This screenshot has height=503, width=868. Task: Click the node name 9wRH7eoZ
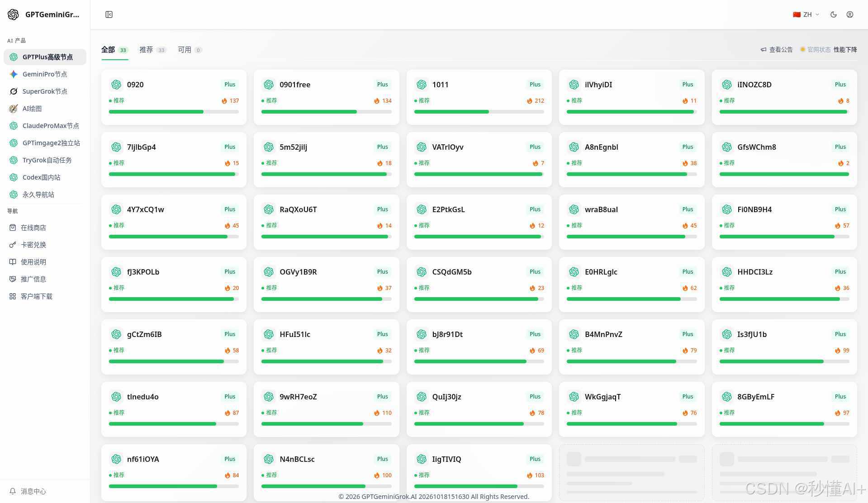click(298, 397)
